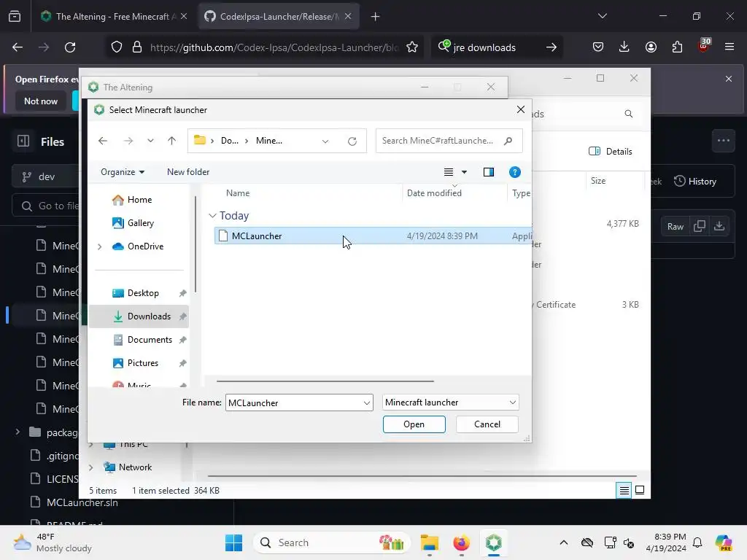Refresh the dialog folder view
This screenshot has height=560, width=747.
click(x=352, y=141)
